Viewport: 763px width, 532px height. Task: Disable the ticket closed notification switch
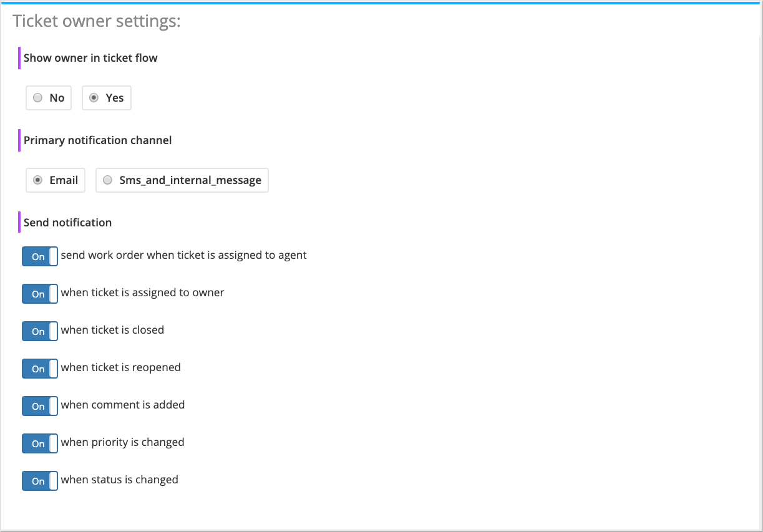click(40, 331)
